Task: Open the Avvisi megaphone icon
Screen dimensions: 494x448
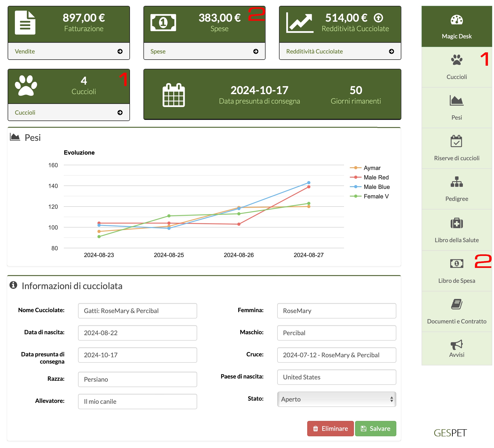Action: (457, 345)
